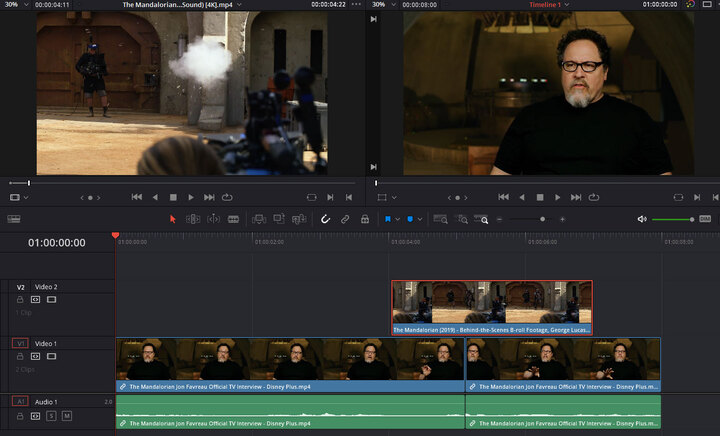This screenshot has width=720, height=436.
Task: Activate the Blade Edit tool
Action: tap(232, 219)
